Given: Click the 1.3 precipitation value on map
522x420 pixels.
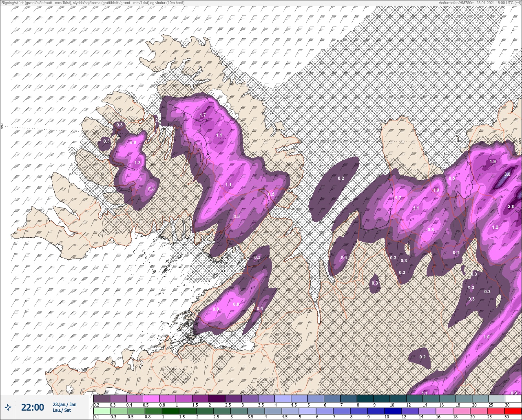Looking at the screenshot, I should click(x=137, y=163).
